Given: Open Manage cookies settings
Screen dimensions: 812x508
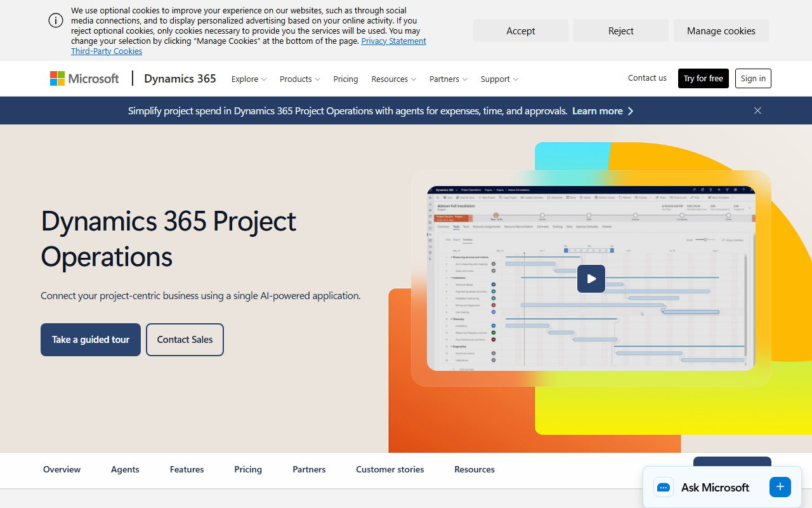Looking at the screenshot, I should (x=721, y=30).
